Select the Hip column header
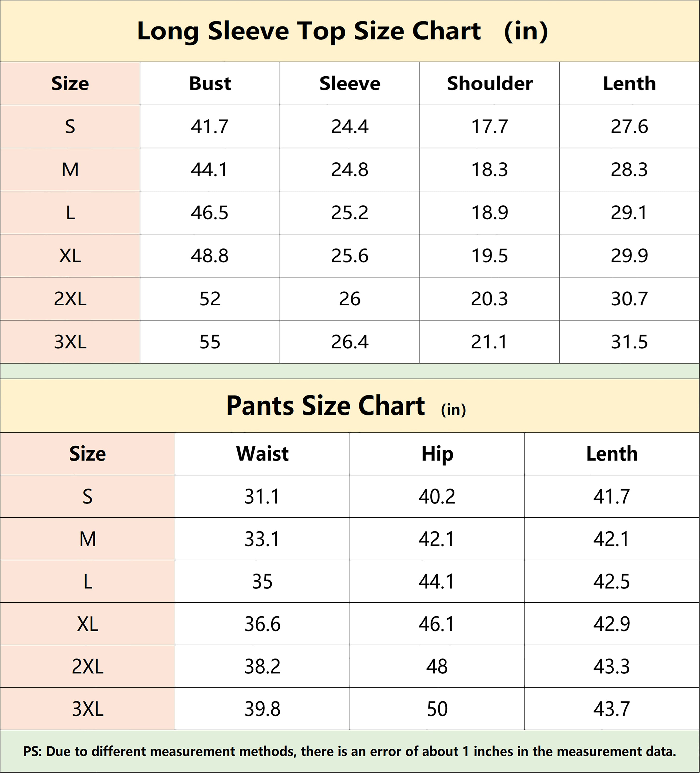This screenshot has width=700, height=773. (x=437, y=454)
